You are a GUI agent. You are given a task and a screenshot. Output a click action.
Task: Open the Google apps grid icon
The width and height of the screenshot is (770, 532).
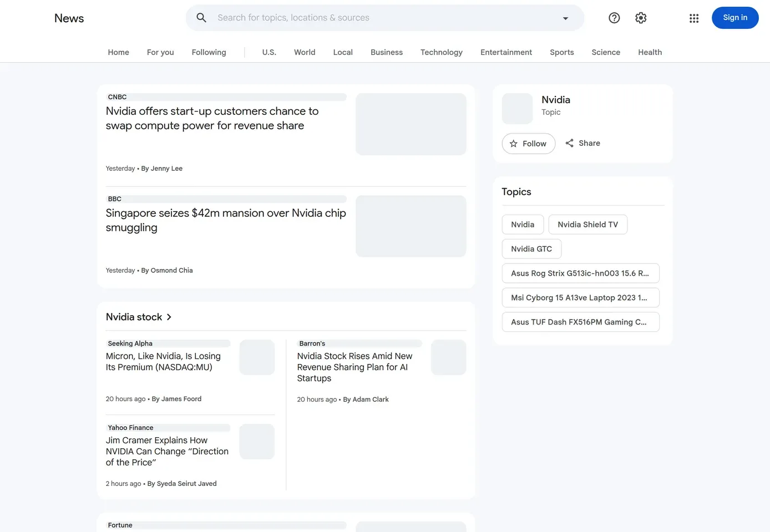tap(694, 18)
